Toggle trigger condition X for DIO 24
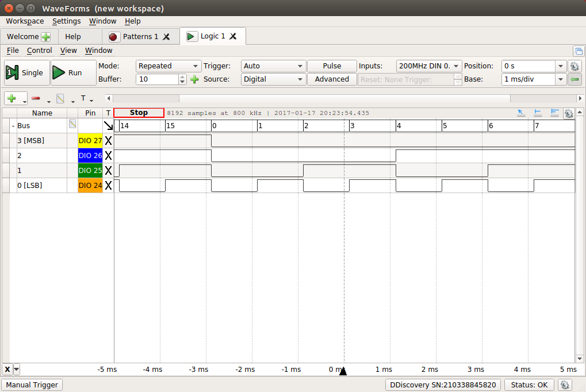The width and height of the screenshot is (586, 392). point(108,185)
